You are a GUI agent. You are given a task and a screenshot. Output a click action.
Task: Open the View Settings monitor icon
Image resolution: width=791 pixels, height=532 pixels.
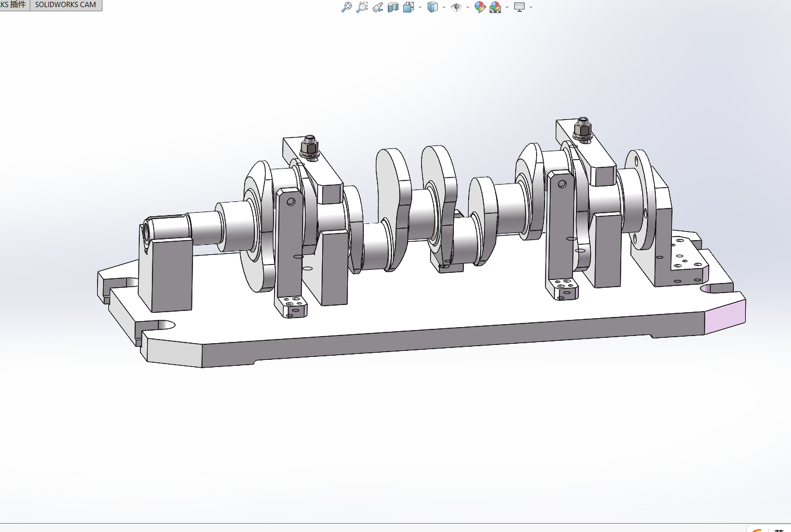[x=519, y=7]
